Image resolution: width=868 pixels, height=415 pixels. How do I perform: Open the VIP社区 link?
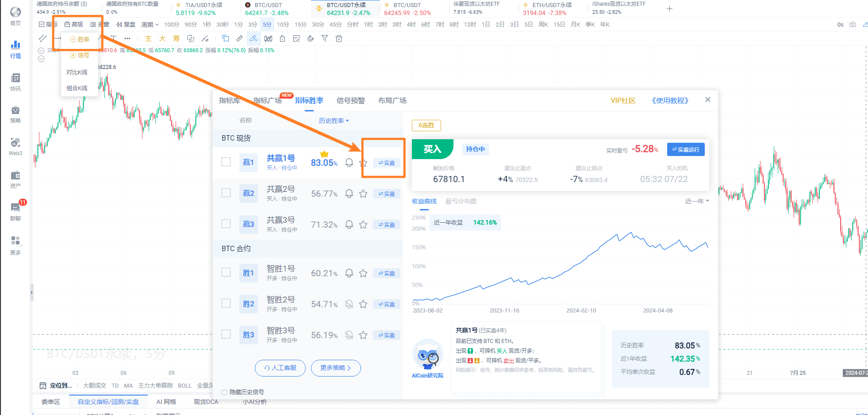coord(623,101)
